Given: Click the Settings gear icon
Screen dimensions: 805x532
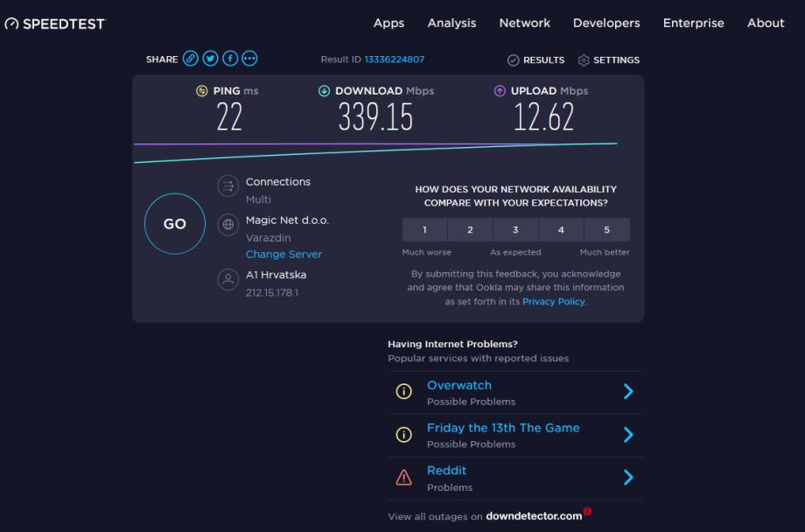Looking at the screenshot, I should 584,60.
